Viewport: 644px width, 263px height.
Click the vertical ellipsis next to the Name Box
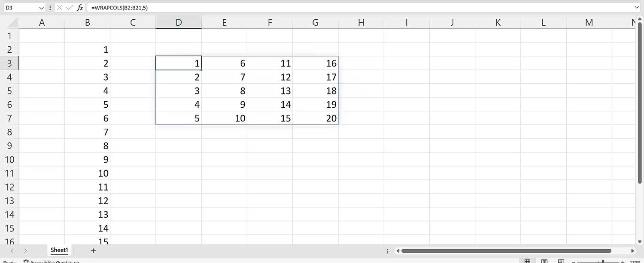point(50,8)
